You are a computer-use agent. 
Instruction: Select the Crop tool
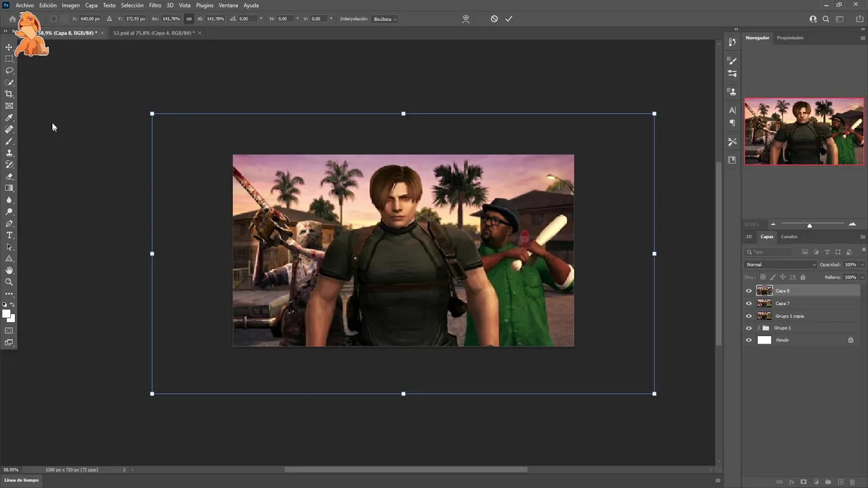9,94
